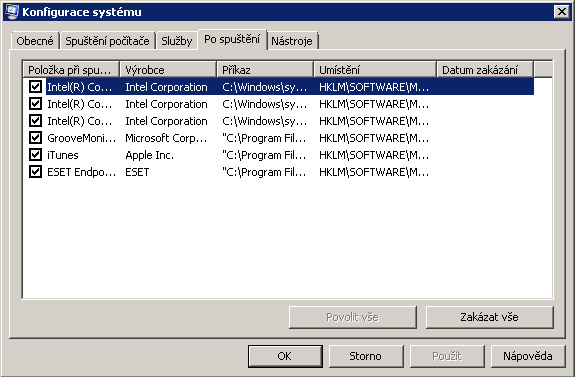Go to the Služby tab
This screenshot has width=575, height=377.
(x=177, y=41)
